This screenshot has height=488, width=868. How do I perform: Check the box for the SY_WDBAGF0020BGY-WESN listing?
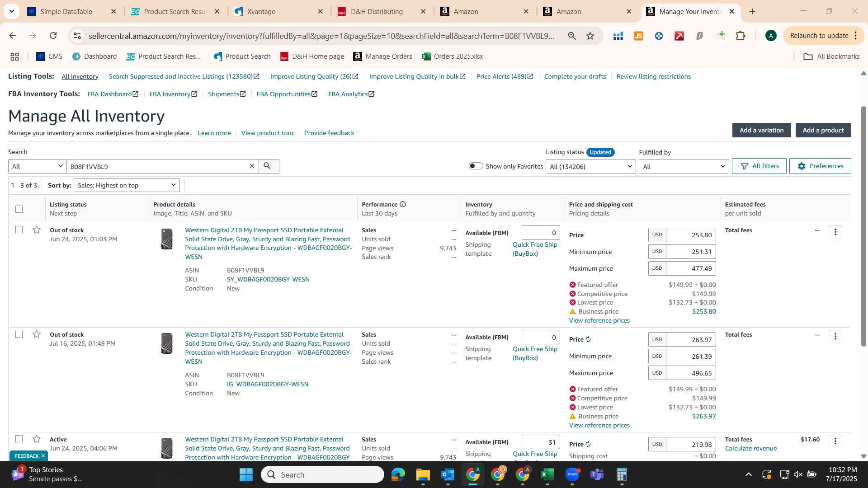click(19, 230)
